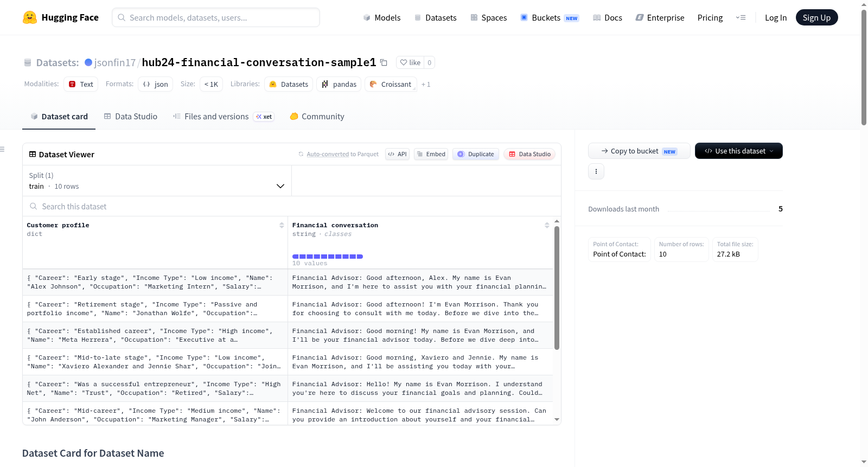Focus the Search this dataset field
This screenshot has height=467, width=868.
pyautogui.click(x=292, y=207)
